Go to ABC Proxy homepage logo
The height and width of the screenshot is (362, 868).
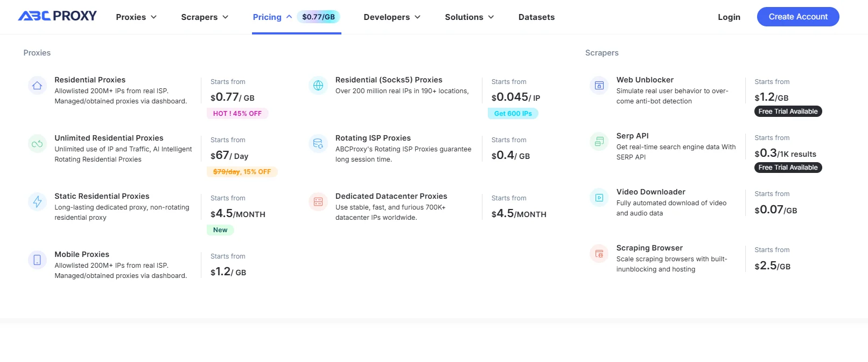click(58, 16)
